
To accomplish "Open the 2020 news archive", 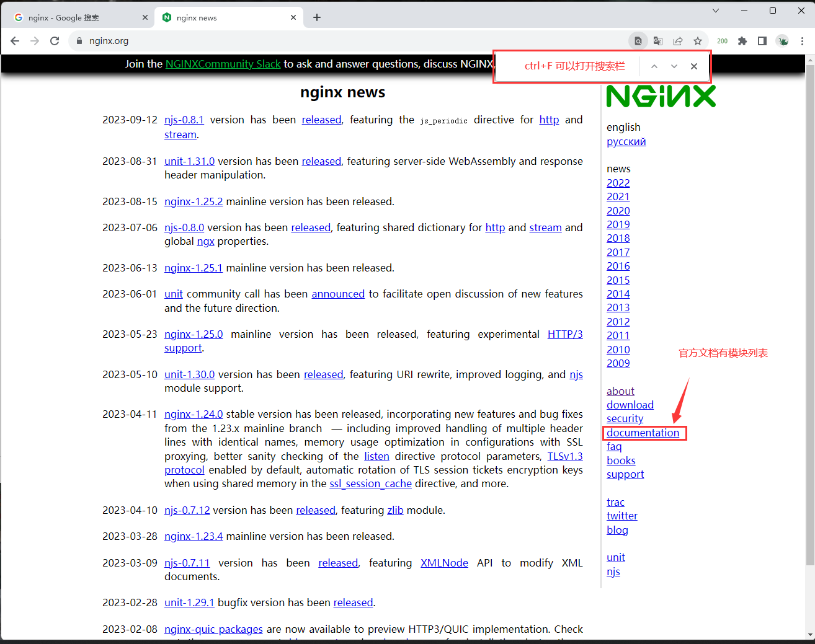I will coord(618,211).
